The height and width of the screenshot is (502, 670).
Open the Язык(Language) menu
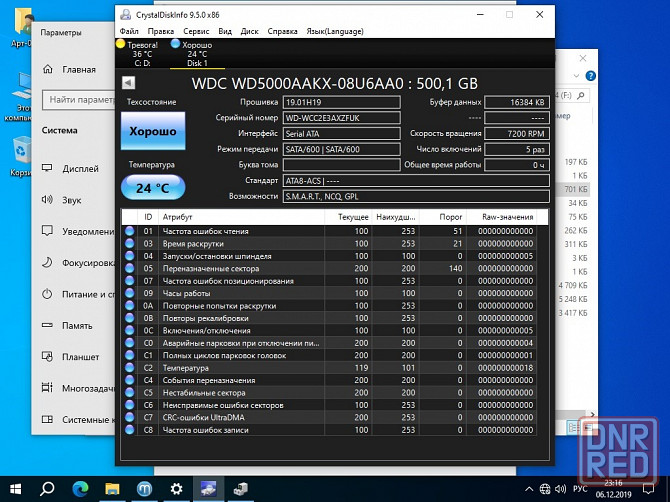point(335,31)
